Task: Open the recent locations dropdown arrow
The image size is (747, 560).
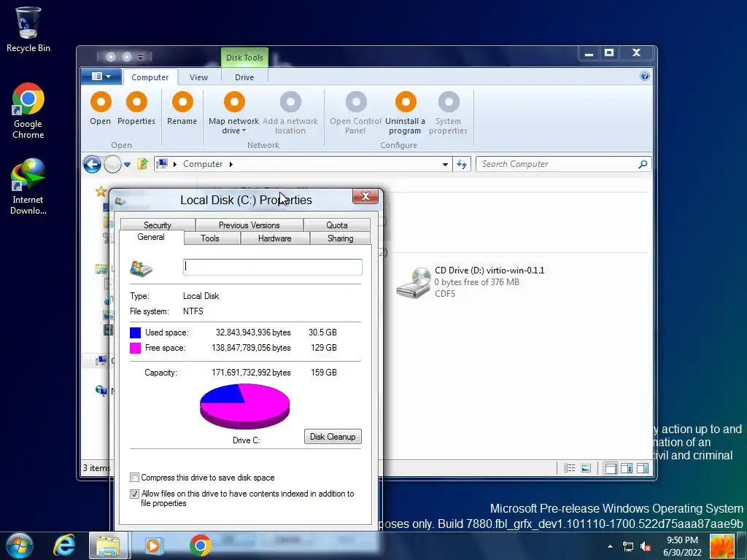Action: (x=127, y=164)
